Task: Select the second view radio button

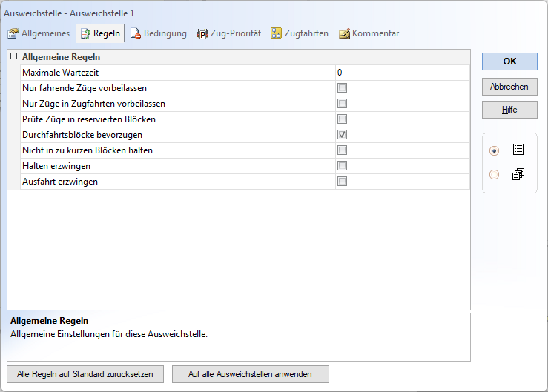Action: pos(495,175)
